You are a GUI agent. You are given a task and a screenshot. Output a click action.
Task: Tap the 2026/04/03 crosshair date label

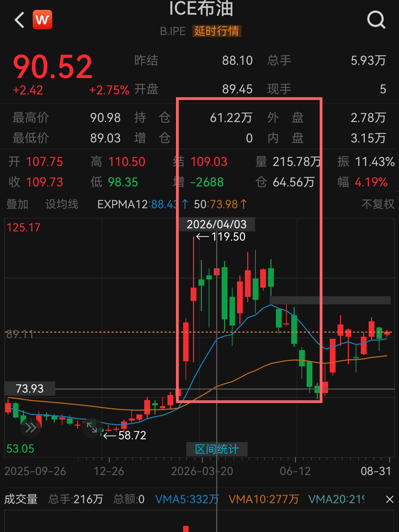point(217,224)
